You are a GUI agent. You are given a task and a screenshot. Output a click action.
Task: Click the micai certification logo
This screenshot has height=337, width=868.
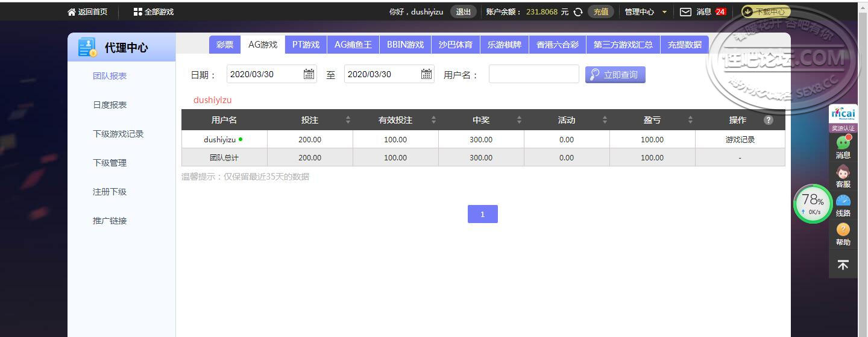pyautogui.click(x=843, y=114)
